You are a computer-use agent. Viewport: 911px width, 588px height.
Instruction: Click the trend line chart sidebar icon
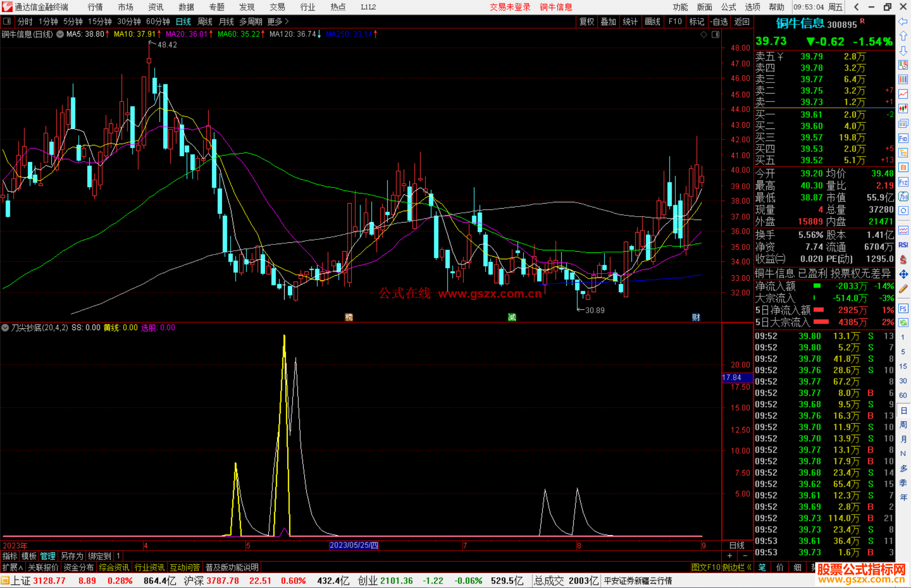[x=903, y=94]
